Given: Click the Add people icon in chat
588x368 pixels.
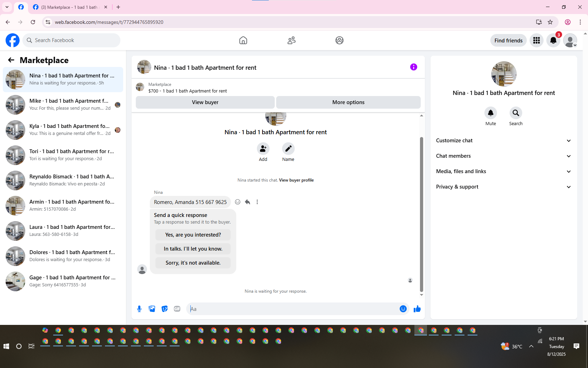Looking at the screenshot, I should 263,149.
